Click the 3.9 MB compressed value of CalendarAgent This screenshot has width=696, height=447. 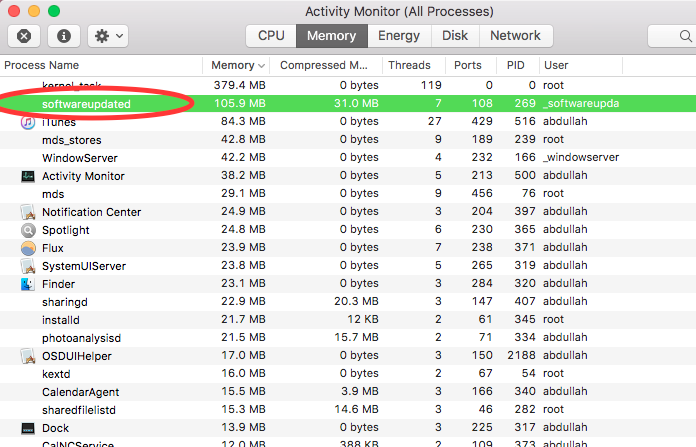[x=360, y=392]
